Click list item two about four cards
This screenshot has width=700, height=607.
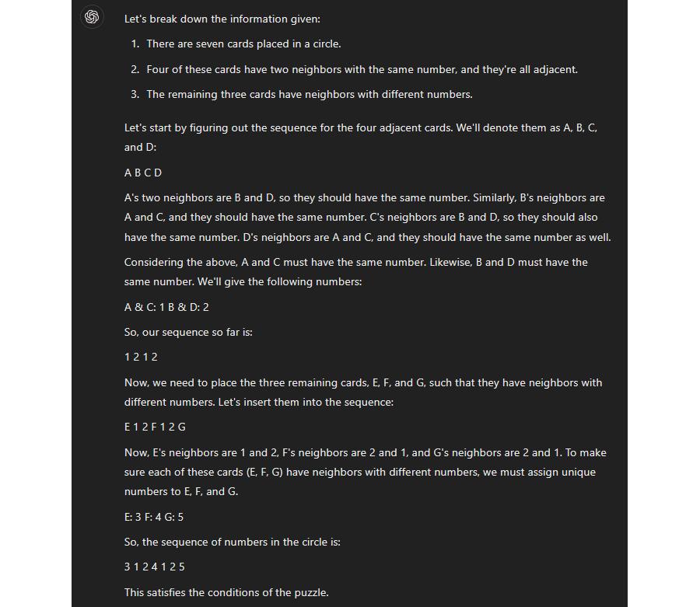(362, 69)
